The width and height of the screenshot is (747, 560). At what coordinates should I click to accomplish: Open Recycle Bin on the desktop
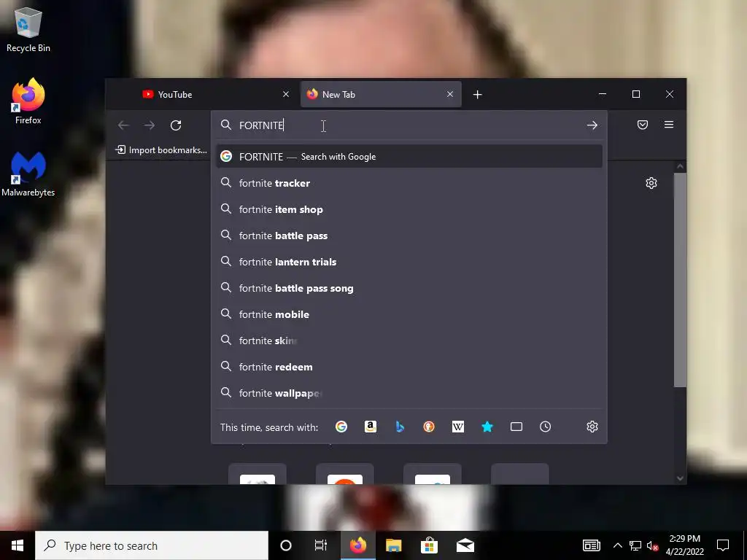click(x=28, y=30)
